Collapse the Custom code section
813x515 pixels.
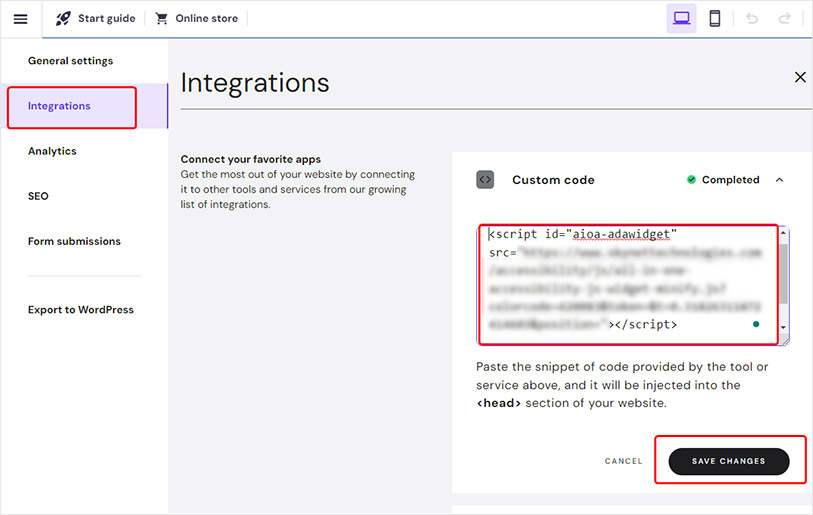pyautogui.click(x=779, y=179)
